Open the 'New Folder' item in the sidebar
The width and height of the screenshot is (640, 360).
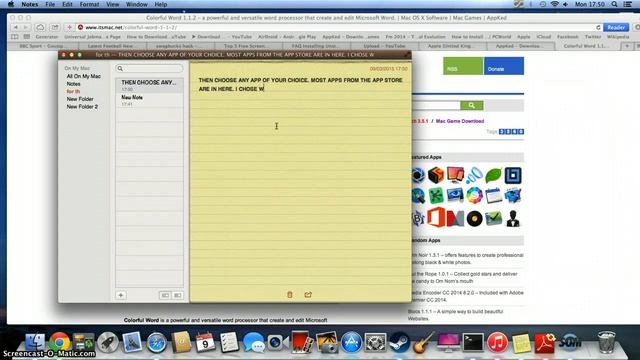click(80, 99)
